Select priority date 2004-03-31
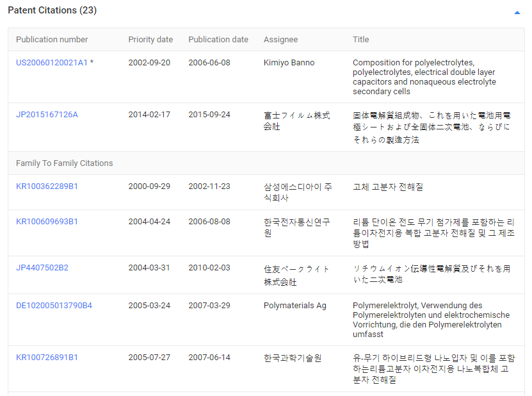Screen dimensions: 532x396 tap(149, 268)
